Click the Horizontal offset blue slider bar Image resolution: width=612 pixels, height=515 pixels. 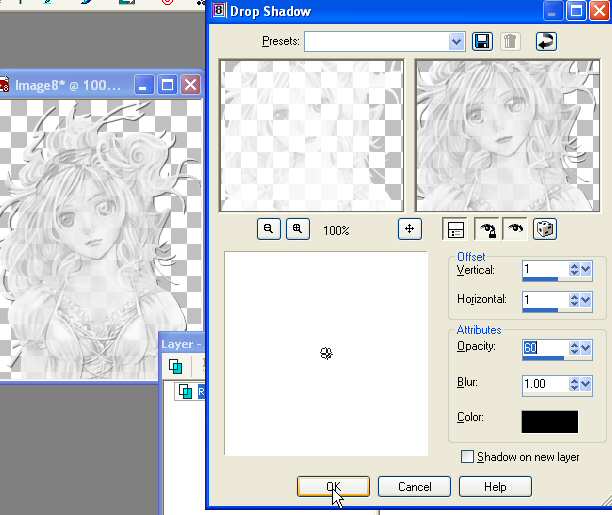[x=540, y=310]
